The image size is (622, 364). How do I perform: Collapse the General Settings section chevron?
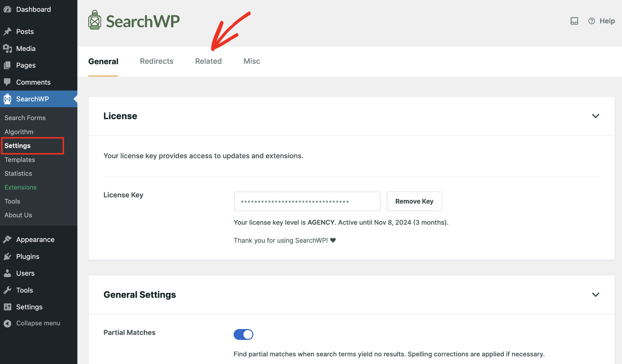pos(596,294)
